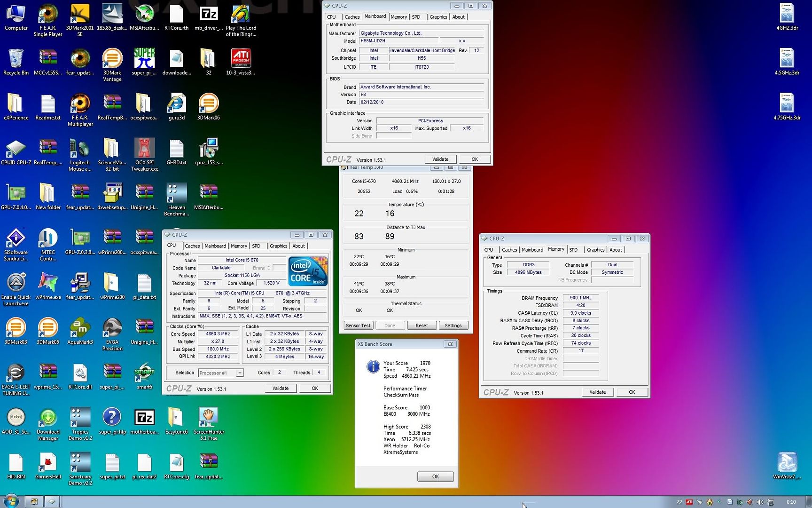Screen dimensions: 812x508
Task: Open Graphics tab in lower-left CPU-Z window
Action: click(278, 246)
